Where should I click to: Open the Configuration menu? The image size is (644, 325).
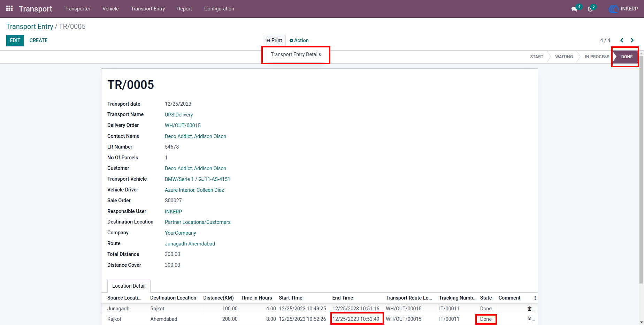(x=219, y=9)
